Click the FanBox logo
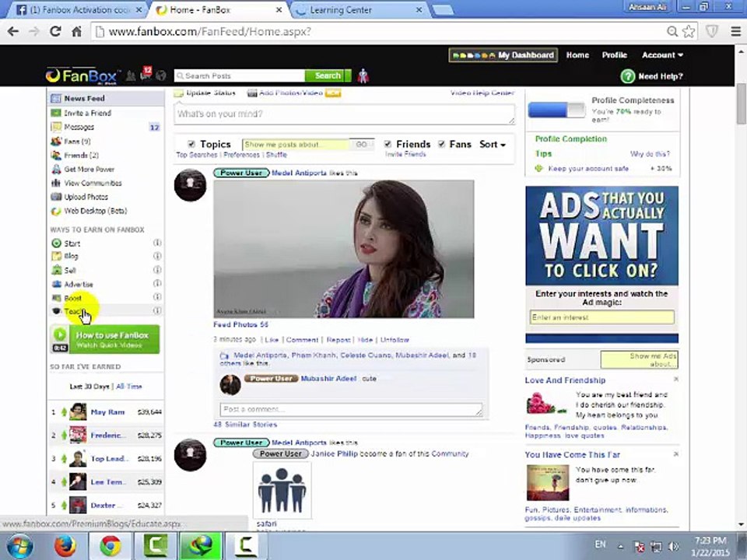Screen dimensions: 747x560 (82, 75)
